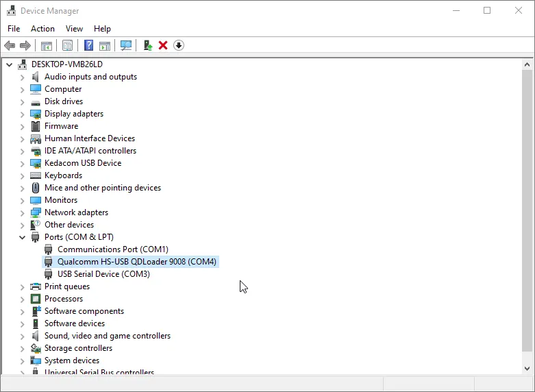Image resolution: width=535 pixels, height=392 pixels.
Task: Click Scan for hardware changes icon
Action: (126, 45)
